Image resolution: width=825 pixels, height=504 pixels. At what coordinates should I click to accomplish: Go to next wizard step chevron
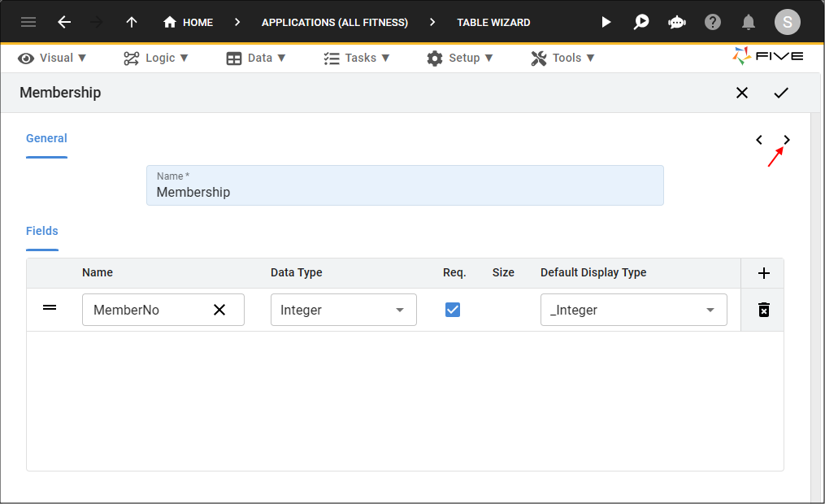pyautogui.click(x=787, y=140)
